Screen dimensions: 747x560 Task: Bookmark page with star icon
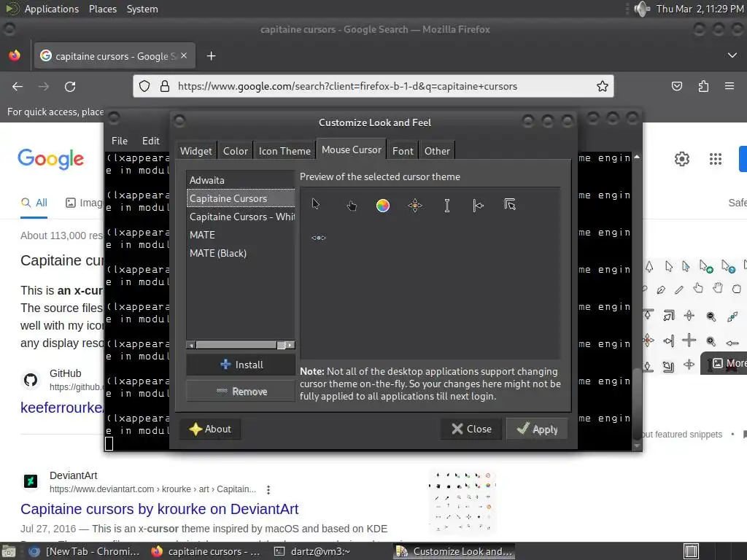click(x=602, y=86)
